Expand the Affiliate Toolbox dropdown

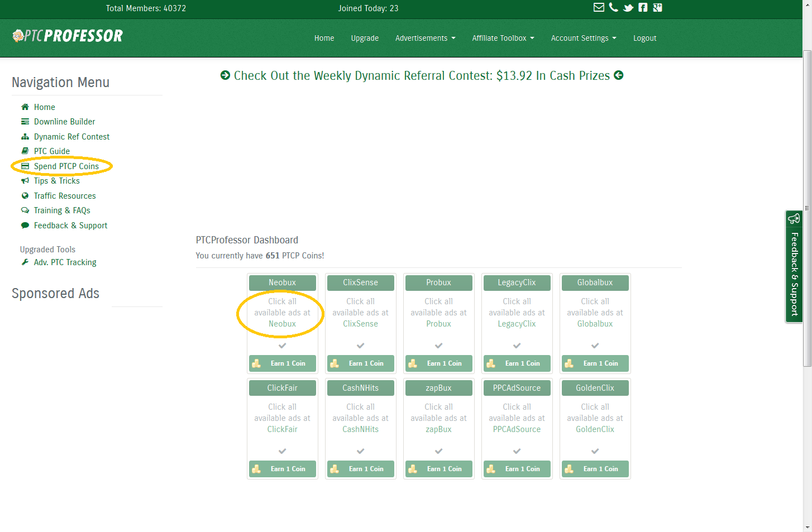pos(503,38)
